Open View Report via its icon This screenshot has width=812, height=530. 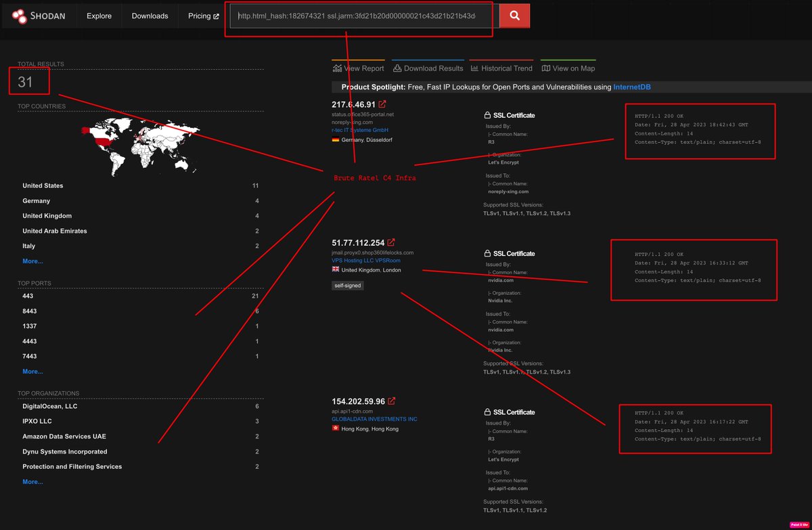click(x=336, y=68)
